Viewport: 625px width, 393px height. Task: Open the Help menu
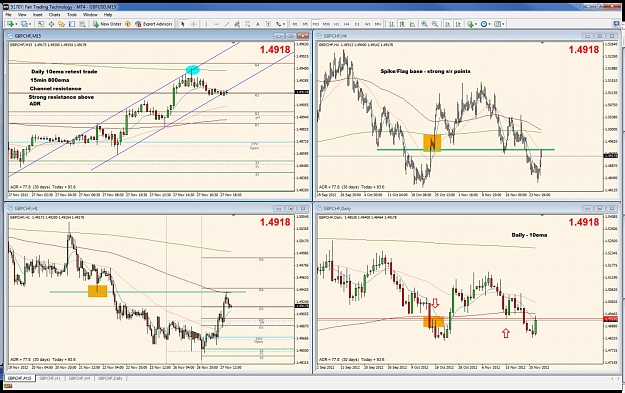(108, 15)
